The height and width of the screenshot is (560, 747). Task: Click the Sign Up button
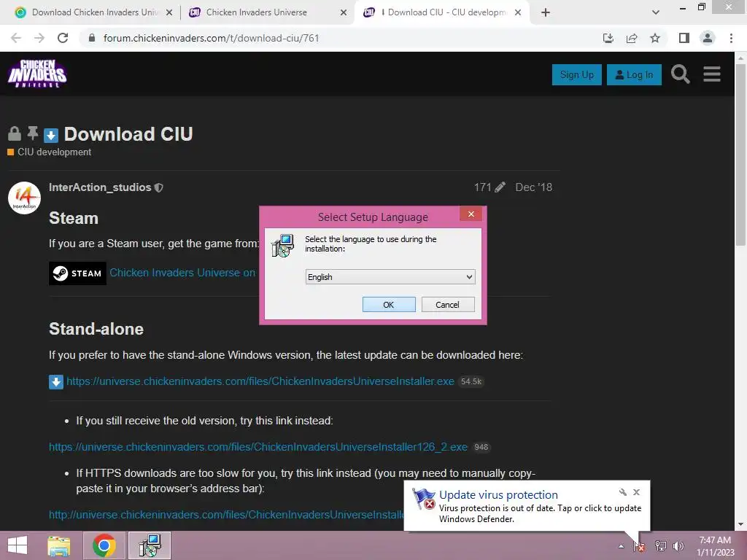[577, 75]
